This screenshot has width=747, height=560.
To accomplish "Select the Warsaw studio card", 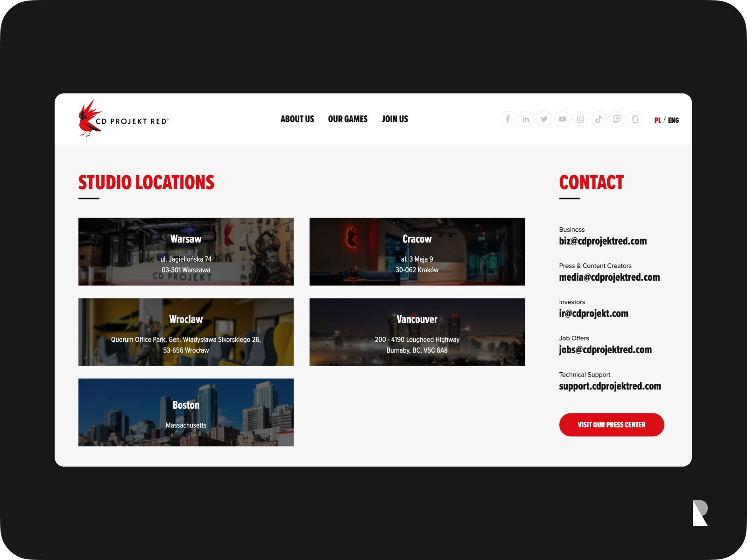I will click(186, 252).
